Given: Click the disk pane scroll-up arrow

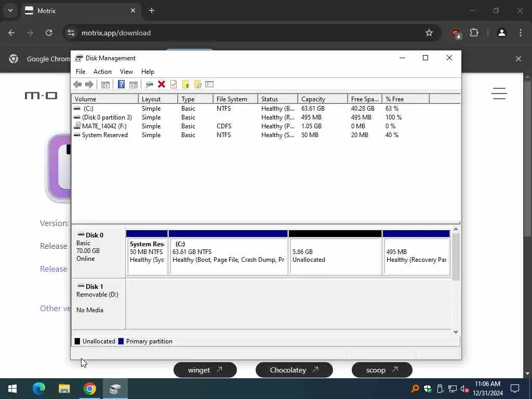Looking at the screenshot, I should (456, 230).
